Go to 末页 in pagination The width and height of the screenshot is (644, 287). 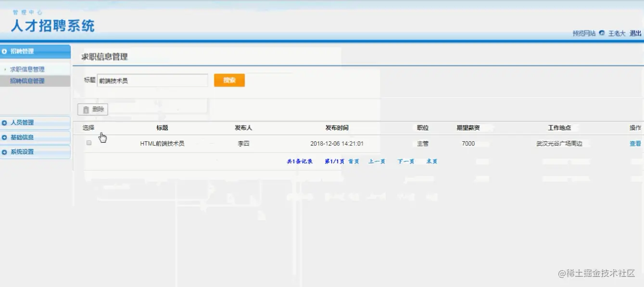pyautogui.click(x=432, y=162)
